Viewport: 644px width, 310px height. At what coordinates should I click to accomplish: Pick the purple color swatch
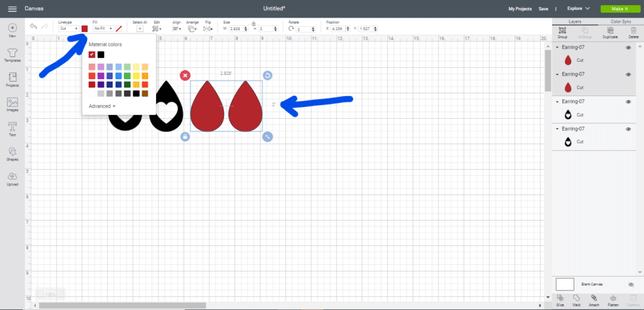101,75
